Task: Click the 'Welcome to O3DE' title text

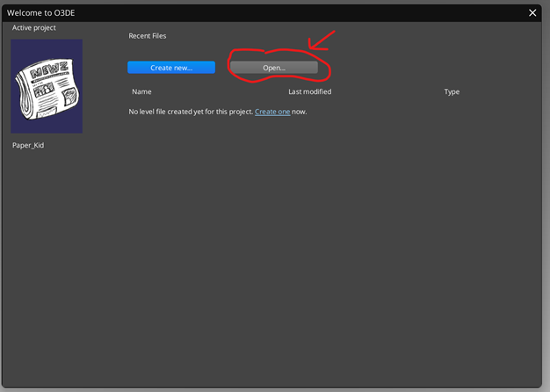Action: [41, 13]
